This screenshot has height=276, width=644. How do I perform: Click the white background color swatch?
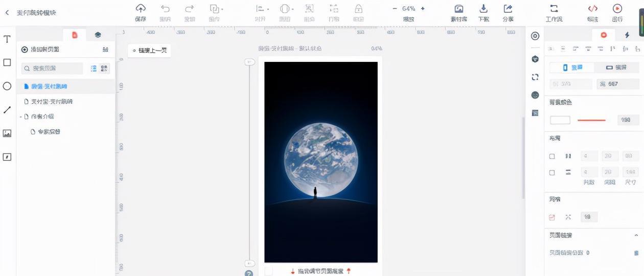560,120
